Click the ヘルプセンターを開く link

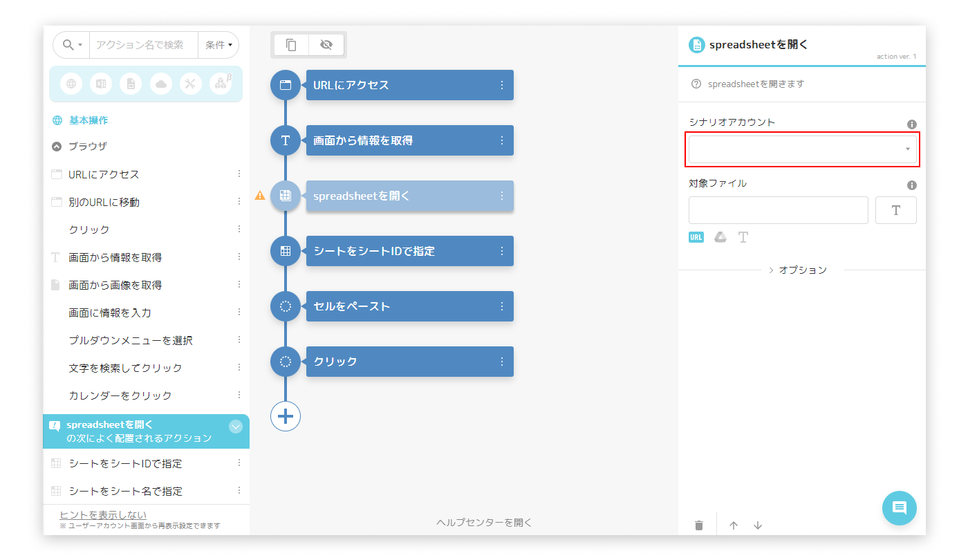[x=484, y=523]
